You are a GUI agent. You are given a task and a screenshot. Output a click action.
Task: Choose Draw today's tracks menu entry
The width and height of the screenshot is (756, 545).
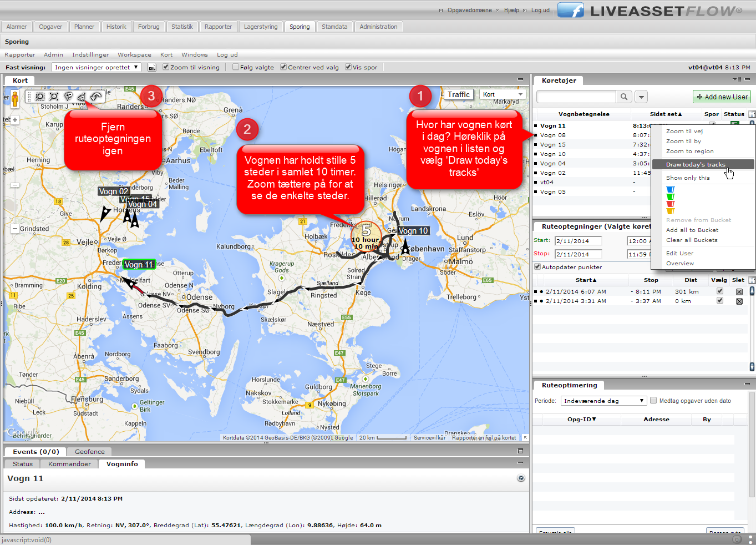[x=696, y=164]
